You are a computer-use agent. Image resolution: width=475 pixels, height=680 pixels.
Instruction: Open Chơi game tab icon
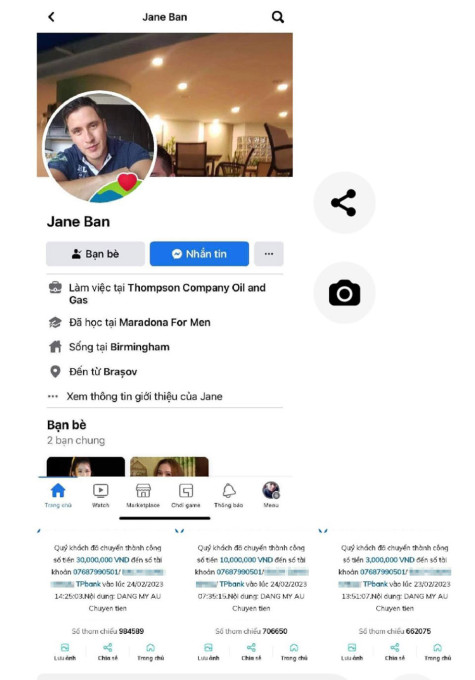click(x=186, y=495)
